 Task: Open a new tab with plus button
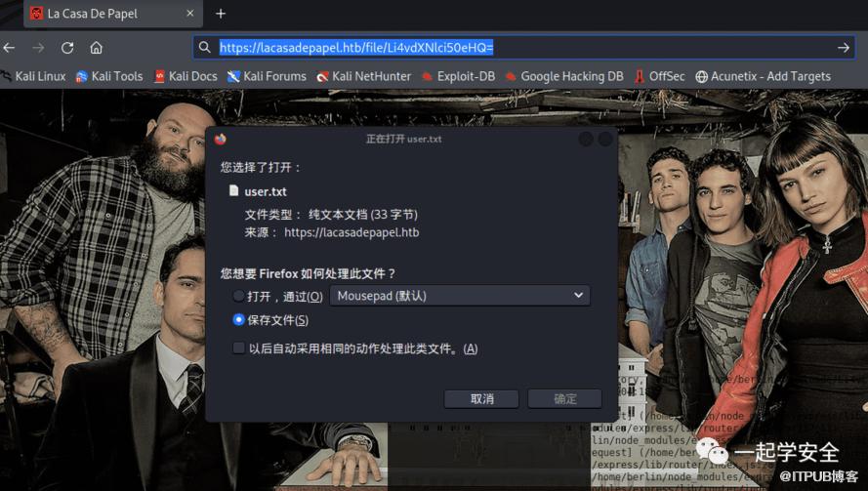tap(221, 14)
